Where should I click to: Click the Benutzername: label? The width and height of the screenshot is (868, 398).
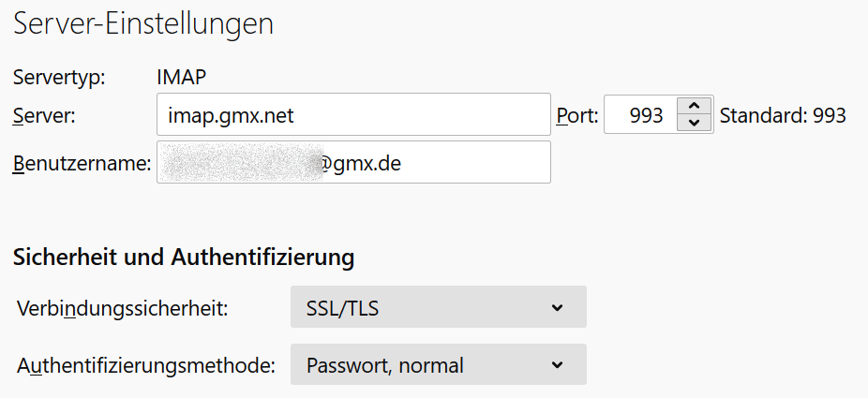coord(82,164)
